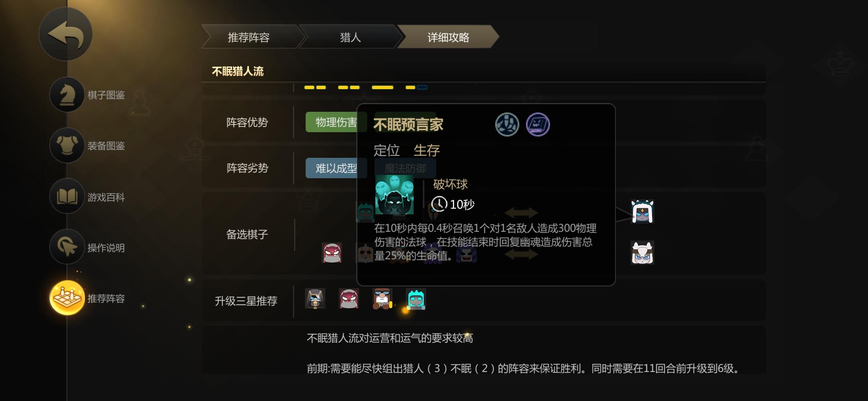
Task: Click the first synergy badge beside 不眠预言家
Action: 507,124
